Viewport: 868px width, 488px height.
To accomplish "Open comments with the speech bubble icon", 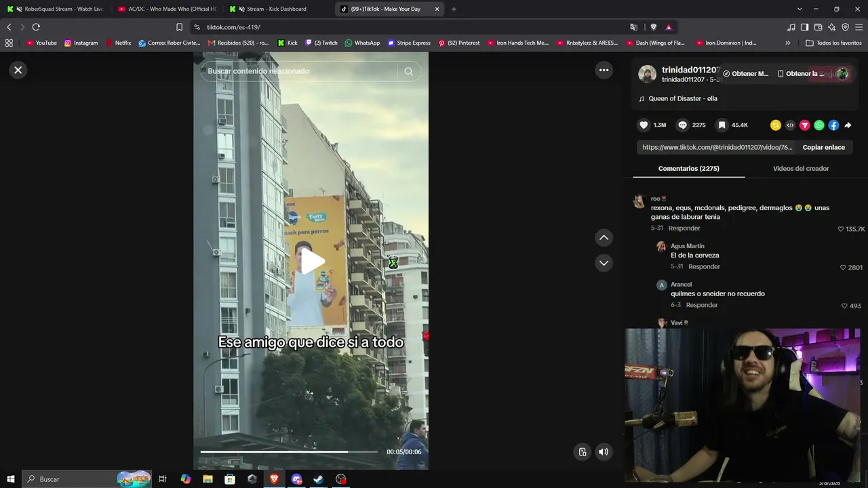I will click(x=683, y=125).
